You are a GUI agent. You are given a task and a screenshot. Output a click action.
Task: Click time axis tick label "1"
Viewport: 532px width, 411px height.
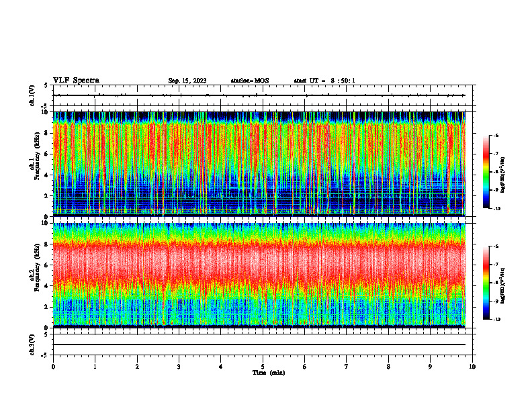pyautogui.click(x=95, y=367)
